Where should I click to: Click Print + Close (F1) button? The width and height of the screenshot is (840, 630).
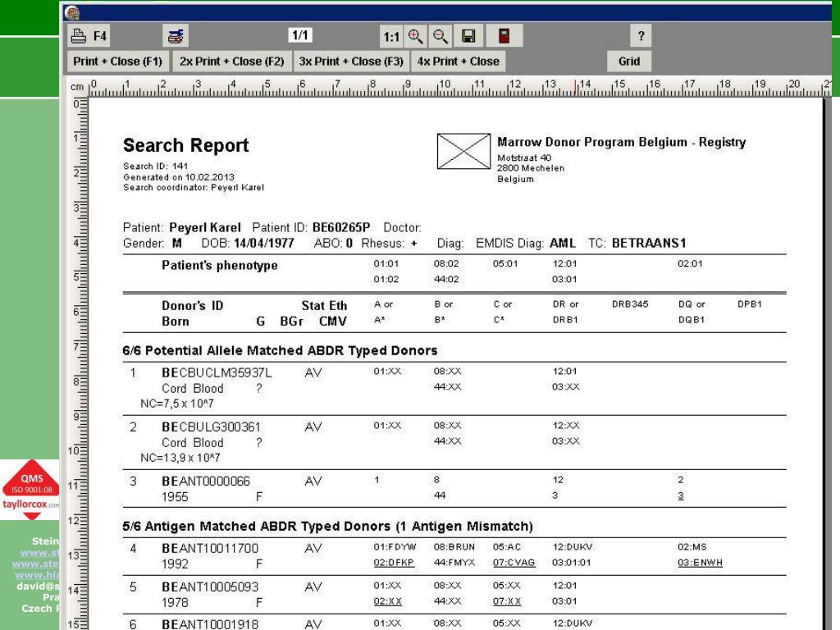tap(118, 61)
